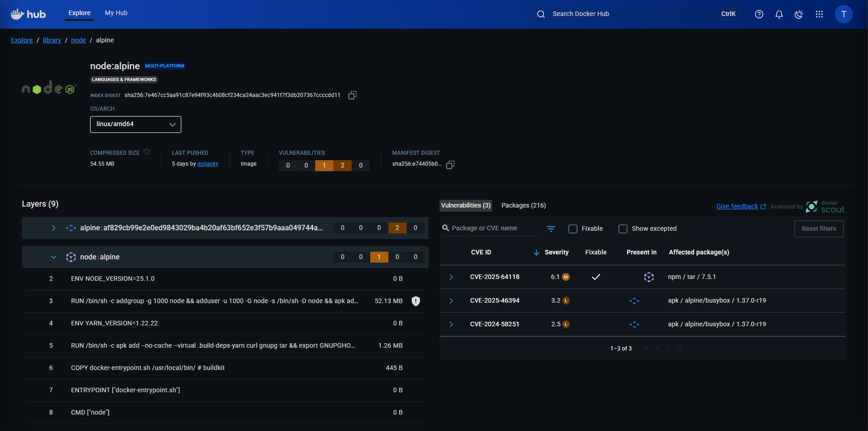Viewport: 868px width, 431px height.
Task: Open the apps grid menu
Action: pyautogui.click(x=819, y=14)
